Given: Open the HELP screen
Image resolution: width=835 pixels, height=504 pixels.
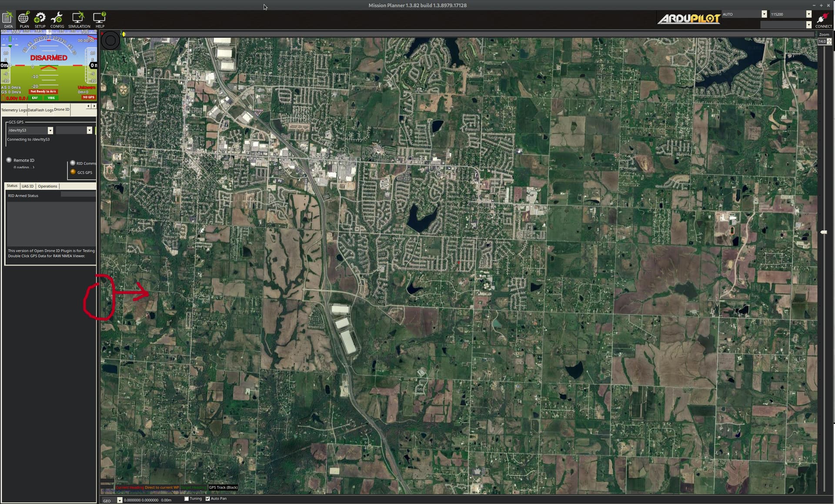Looking at the screenshot, I should [100, 20].
